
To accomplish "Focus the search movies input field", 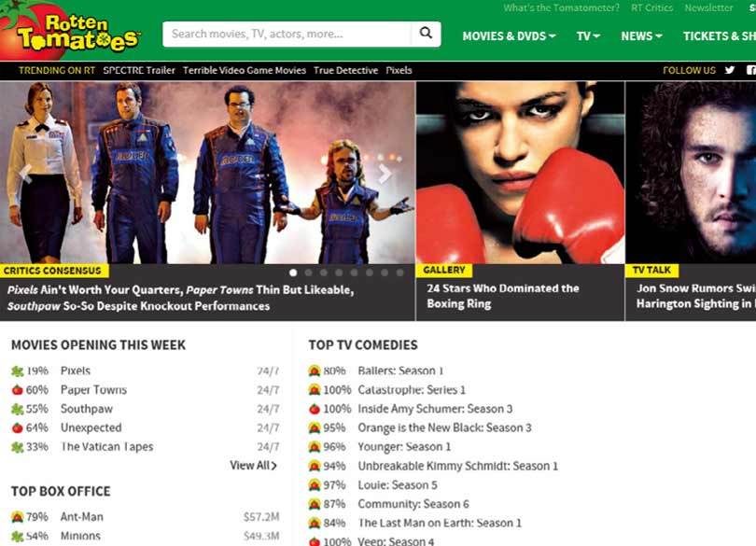I will tap(287, 34).
